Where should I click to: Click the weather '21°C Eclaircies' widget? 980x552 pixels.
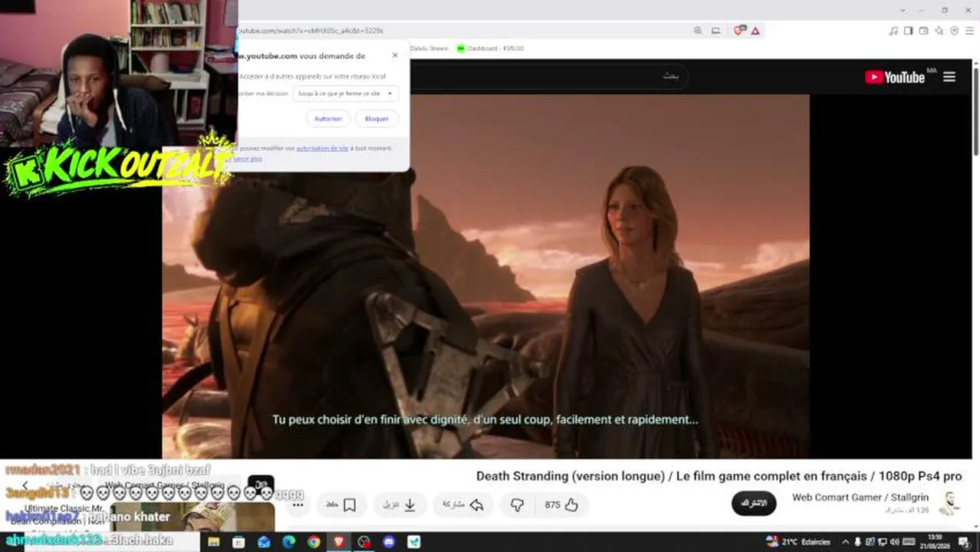coord(797,542)
